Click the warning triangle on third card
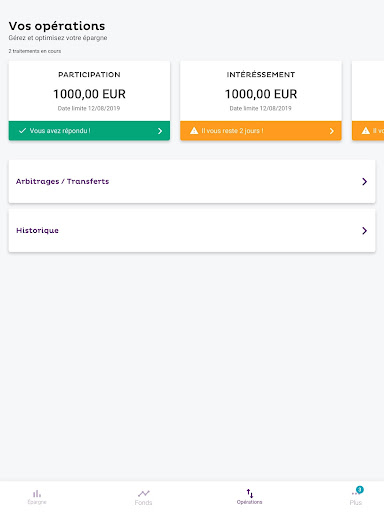This screenshot has height=512, width=384. [366, 131]
